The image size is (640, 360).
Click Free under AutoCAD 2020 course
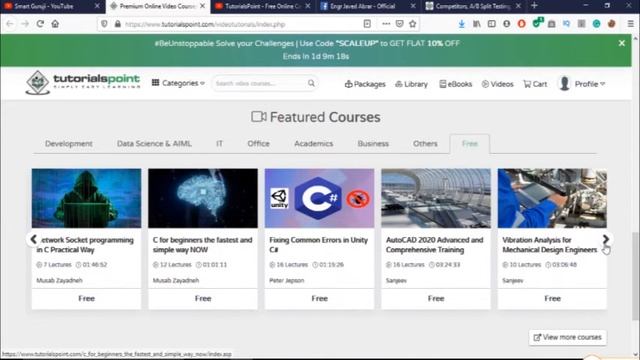tap(436, 298)
